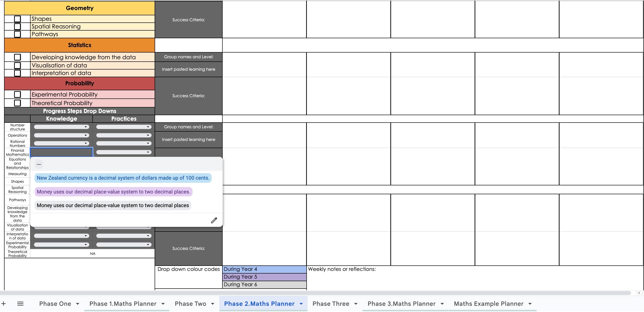Check the Experimental Probability checkbox
644x312 pixels.
point(17,94)
